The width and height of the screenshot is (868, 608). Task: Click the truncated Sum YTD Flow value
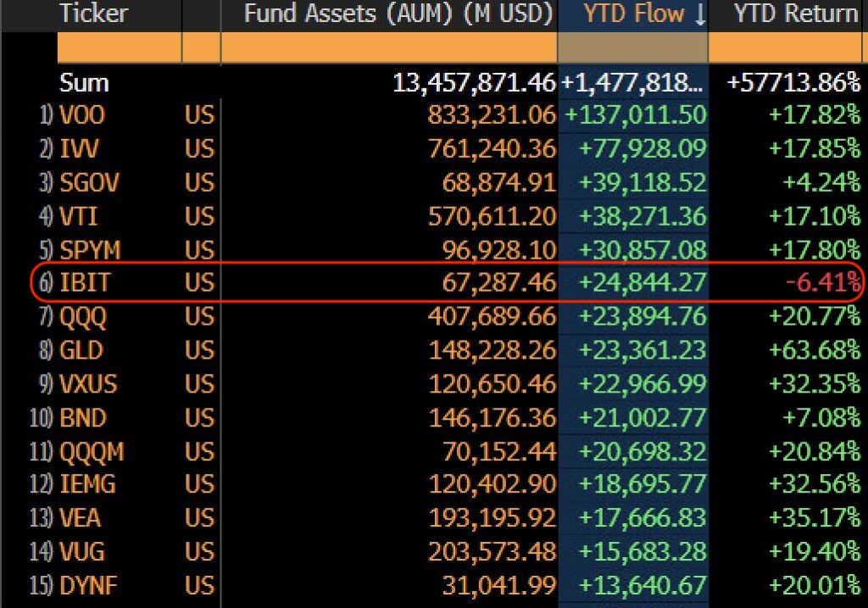point(633,82)
